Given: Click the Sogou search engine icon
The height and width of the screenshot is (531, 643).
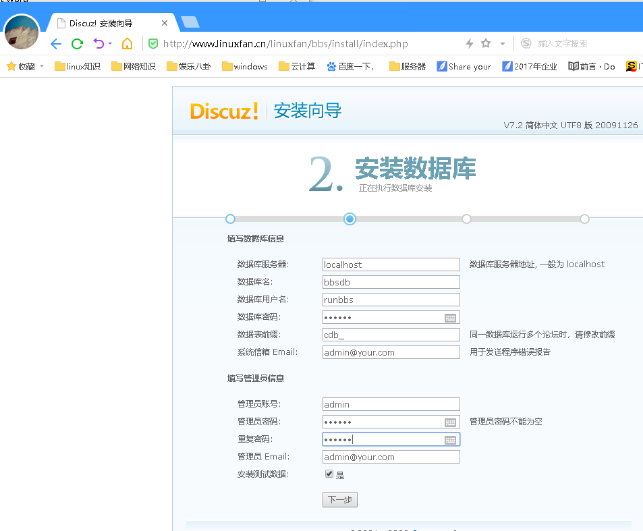Looking at the screenshot, I should pos(526,43).
